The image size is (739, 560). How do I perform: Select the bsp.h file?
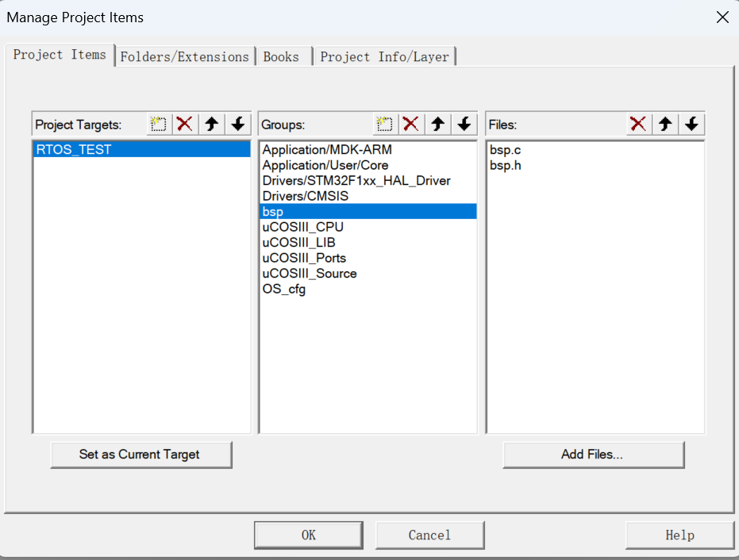coord(595,166)
